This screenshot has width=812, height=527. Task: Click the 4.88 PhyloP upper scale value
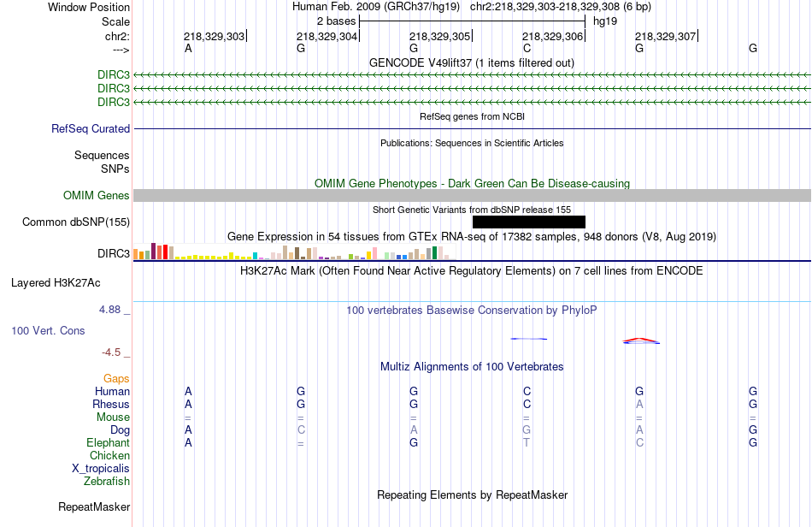110,310
